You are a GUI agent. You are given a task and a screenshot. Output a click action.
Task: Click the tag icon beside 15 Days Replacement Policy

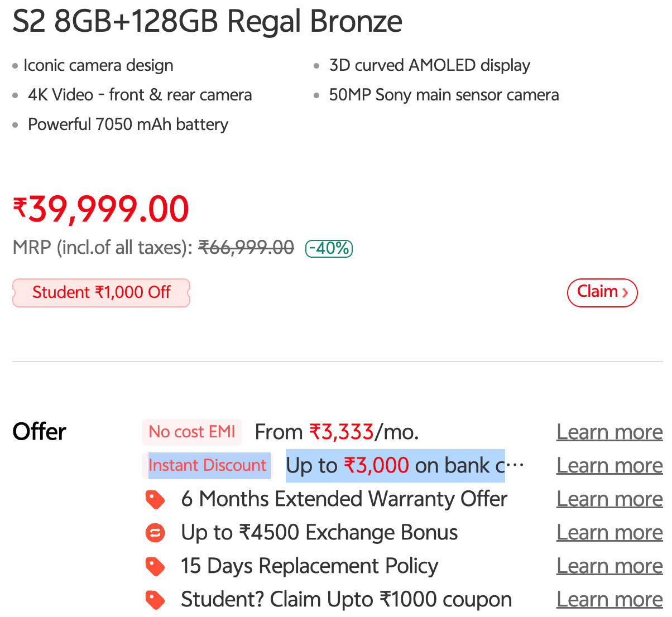155,566
